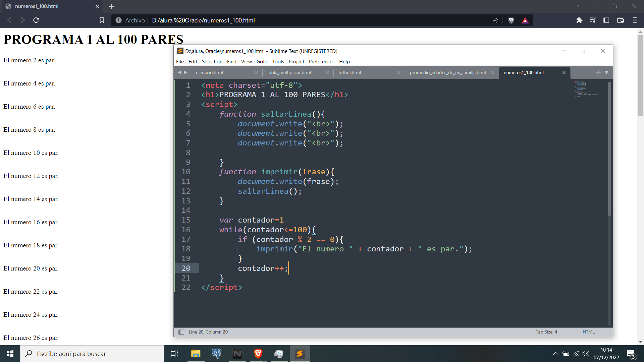
Task: Change the HTML syntax in status bar
Action: [x=589, y=332]
